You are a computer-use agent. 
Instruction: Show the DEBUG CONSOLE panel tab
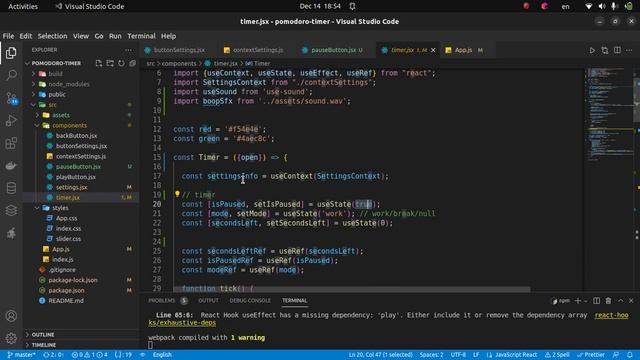(250, 301)
